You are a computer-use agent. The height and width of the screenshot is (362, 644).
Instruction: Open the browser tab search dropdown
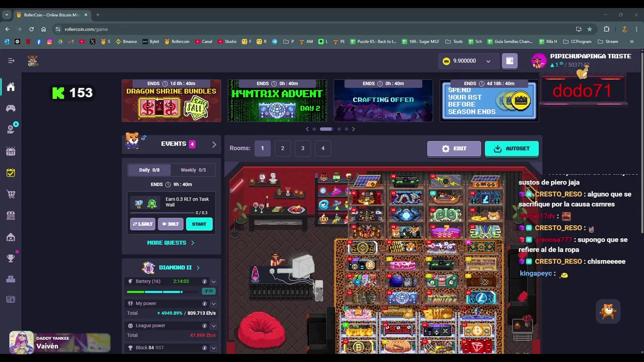point(7,15)
